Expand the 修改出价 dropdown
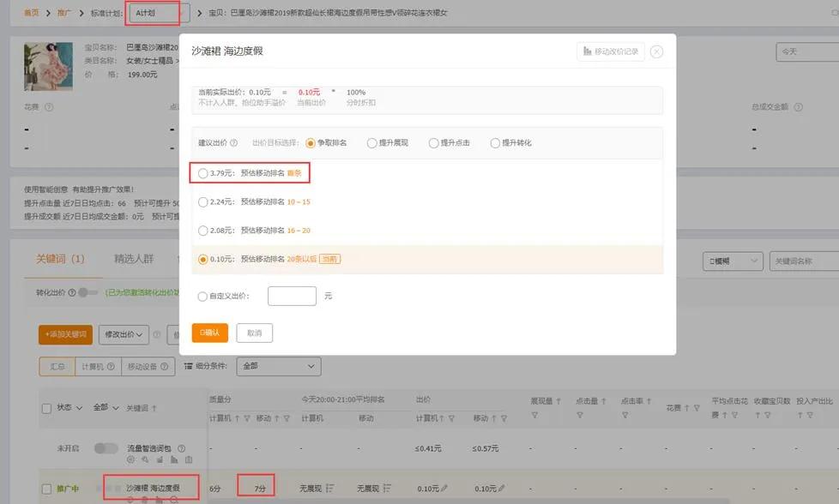The height and width of the screenshot is (504, 839). [123, 335]
